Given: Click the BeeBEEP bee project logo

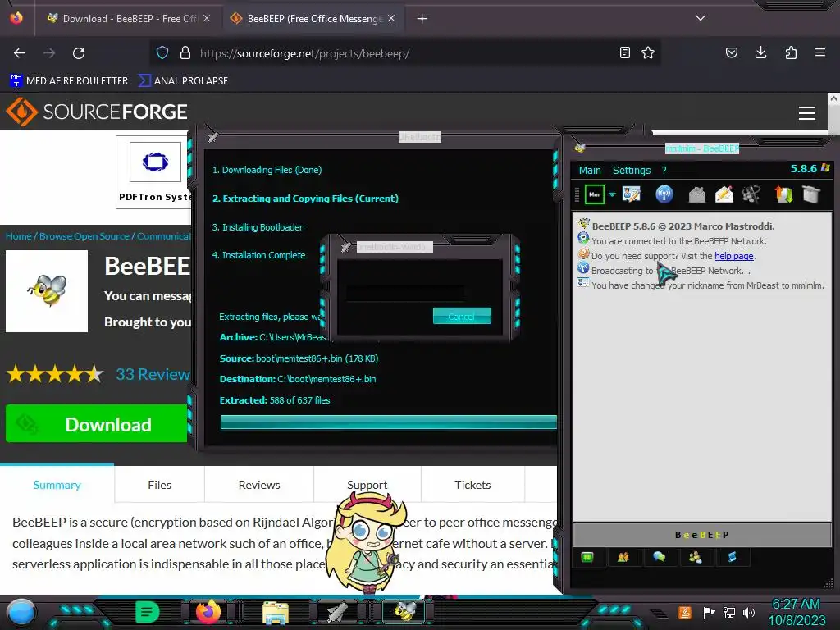Looking at the screenshot, I should (47, 291).
